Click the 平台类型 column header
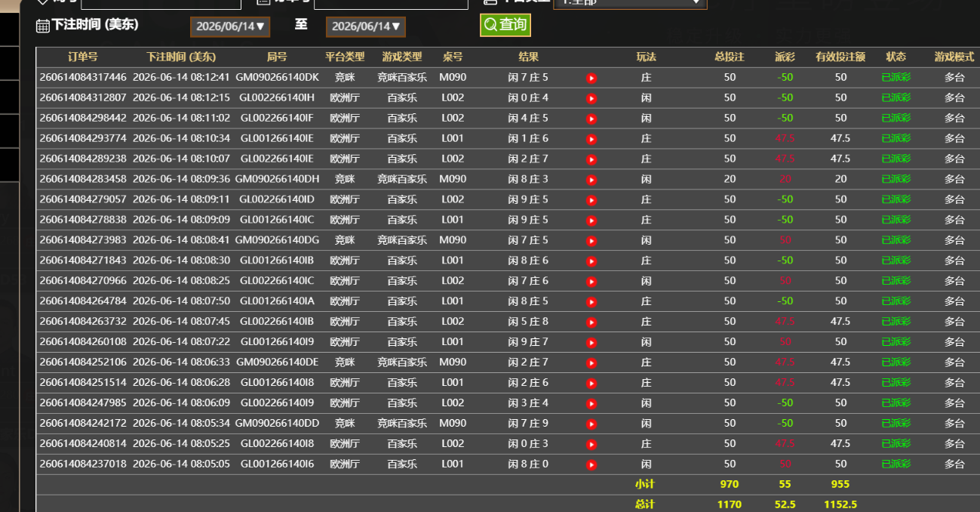980x512 pixels. (x=345, y=57)
